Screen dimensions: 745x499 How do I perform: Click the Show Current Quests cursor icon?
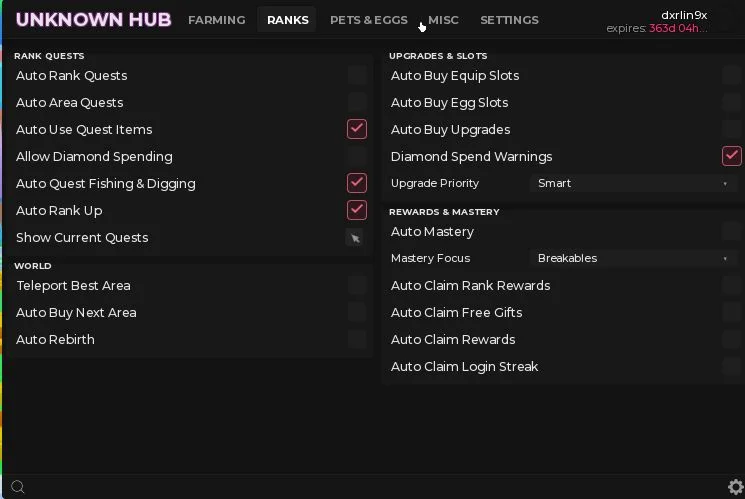[355, 238]
